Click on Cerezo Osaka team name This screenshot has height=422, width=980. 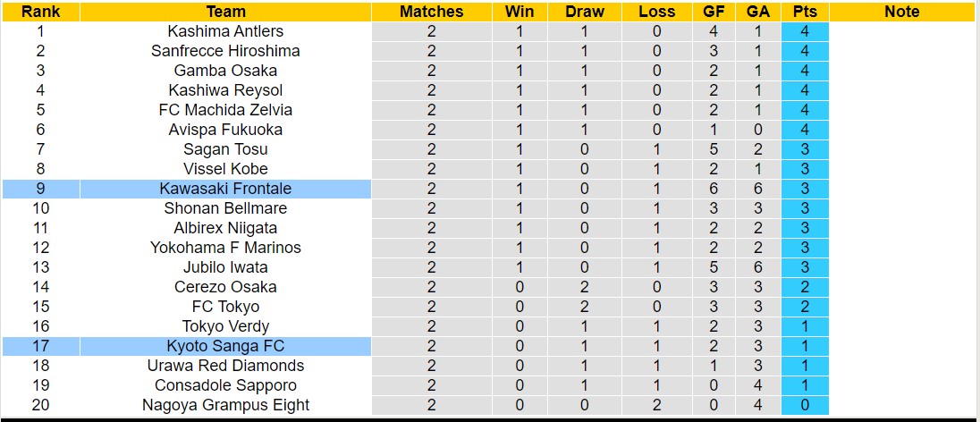[225, 287]
